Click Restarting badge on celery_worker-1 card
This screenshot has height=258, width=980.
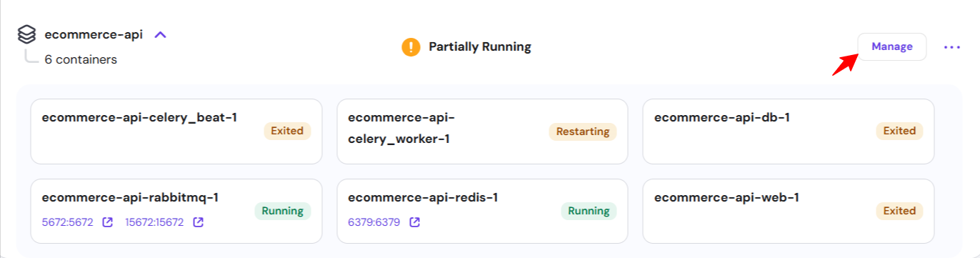583,132
